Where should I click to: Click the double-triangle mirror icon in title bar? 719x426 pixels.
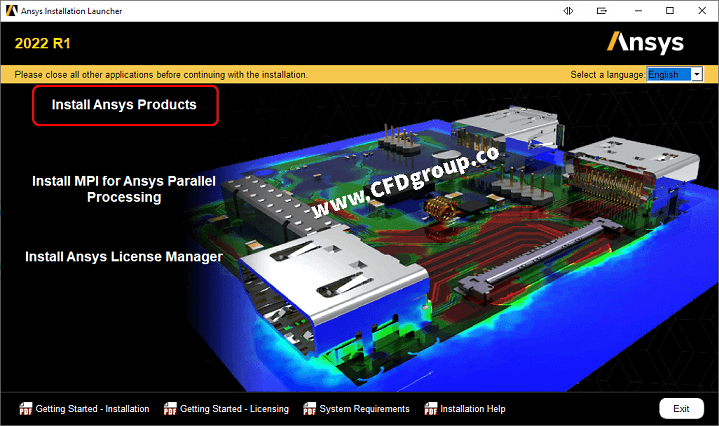[568, 11]
